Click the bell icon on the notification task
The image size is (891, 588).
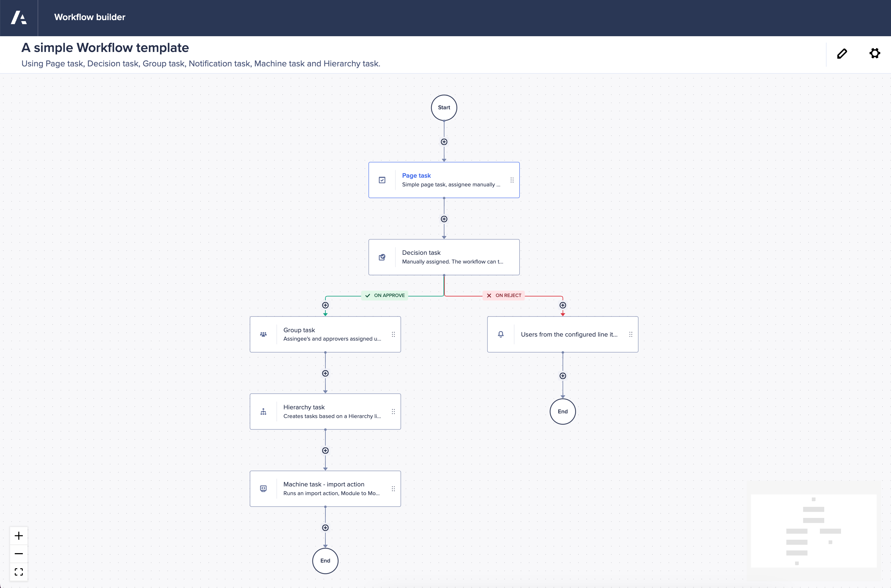click(x=501, y=334)
